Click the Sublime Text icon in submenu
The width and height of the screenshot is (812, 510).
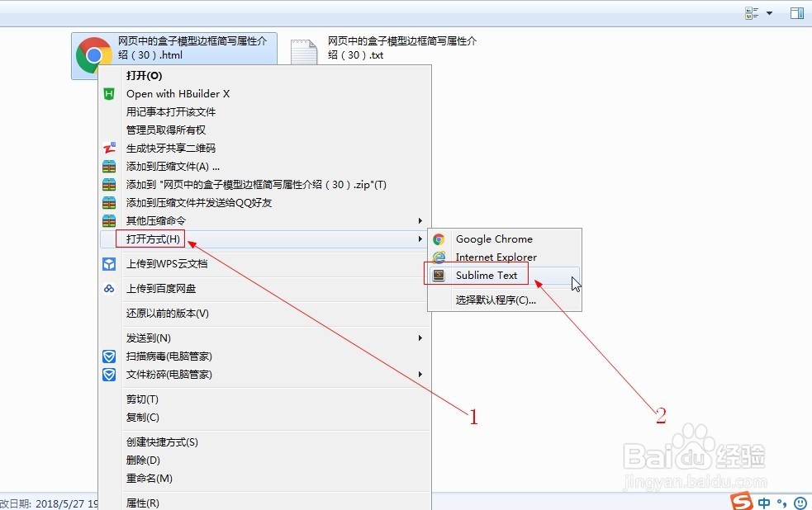click(x=439, y=275)
